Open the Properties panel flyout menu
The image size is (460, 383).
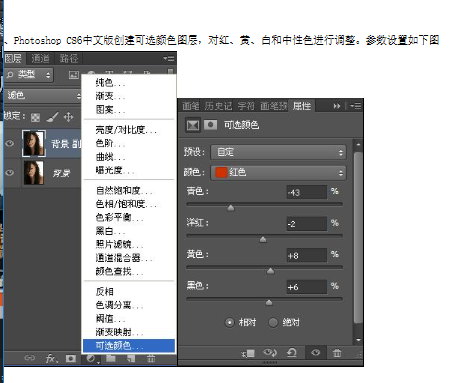pyautogui.click(x=355, y=106)
